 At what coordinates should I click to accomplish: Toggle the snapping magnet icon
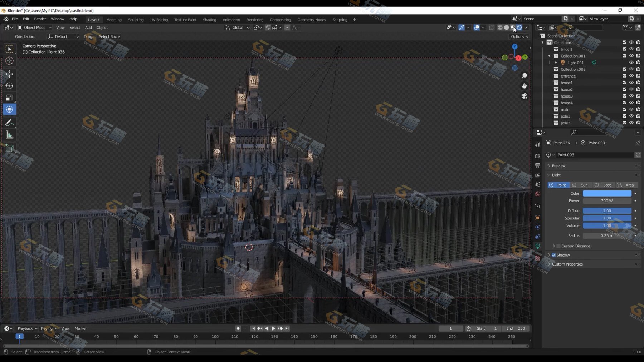click(x=268, y=28)
